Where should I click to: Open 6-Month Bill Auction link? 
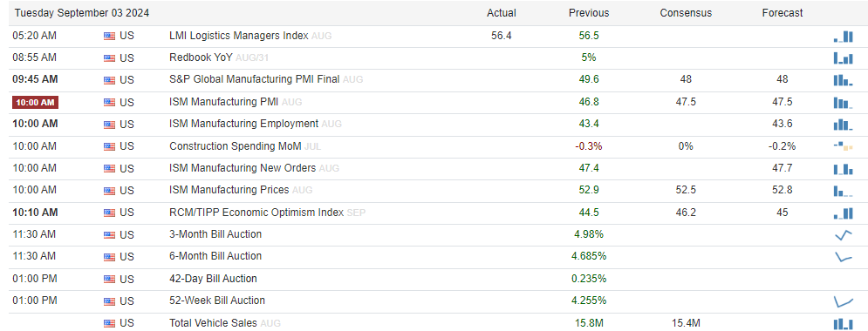coord(215,256)
